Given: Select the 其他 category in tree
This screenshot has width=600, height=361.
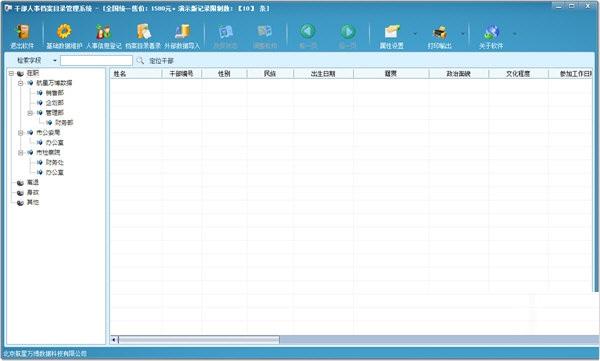Looking at the screenshot, I should [x=33, y=203].
